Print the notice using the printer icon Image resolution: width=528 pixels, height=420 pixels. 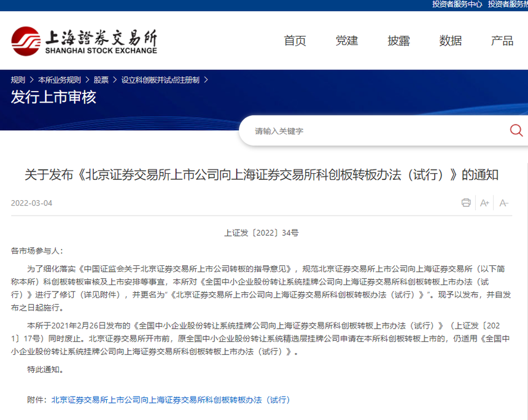coord(466,203)
